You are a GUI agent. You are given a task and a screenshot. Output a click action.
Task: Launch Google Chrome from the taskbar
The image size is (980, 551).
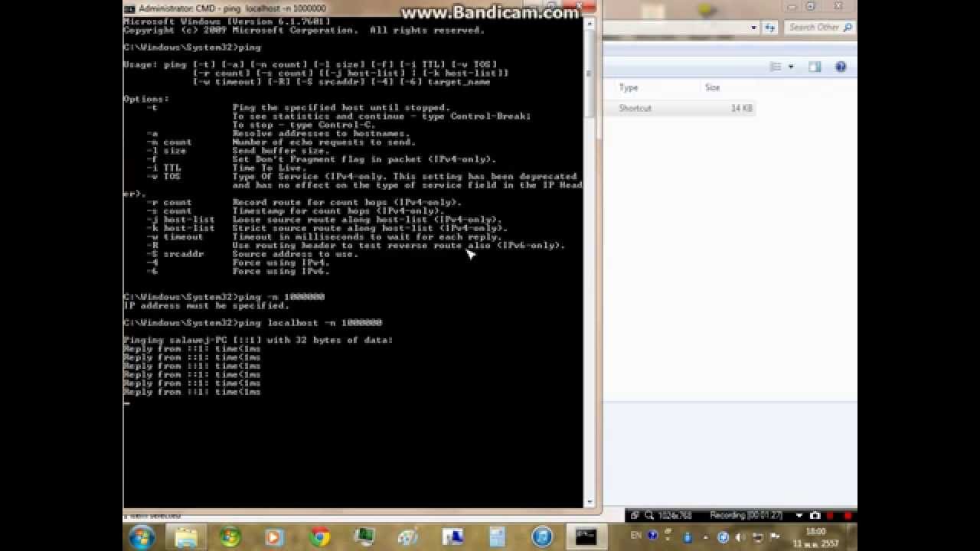point(319,537)
